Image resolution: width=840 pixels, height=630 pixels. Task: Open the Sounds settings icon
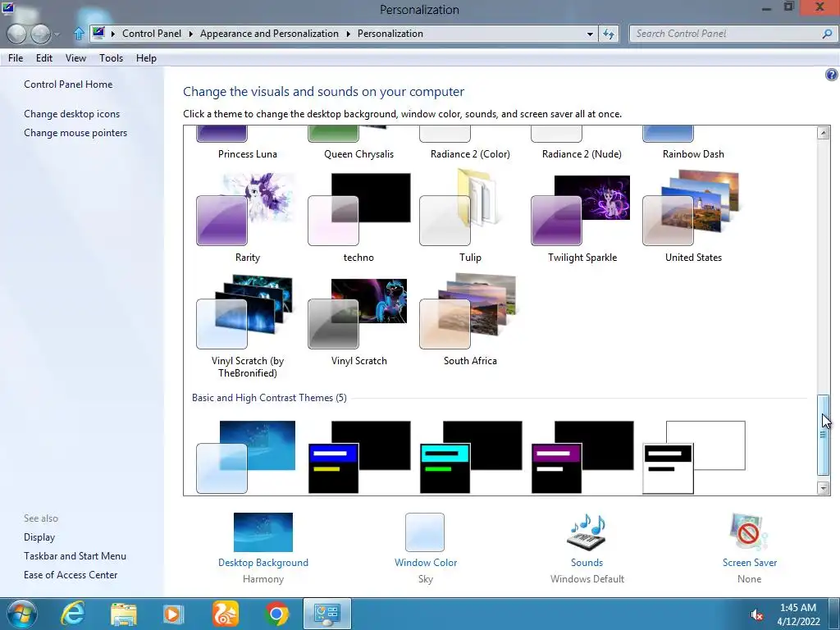pyautogui.click(x=587, y=532)
